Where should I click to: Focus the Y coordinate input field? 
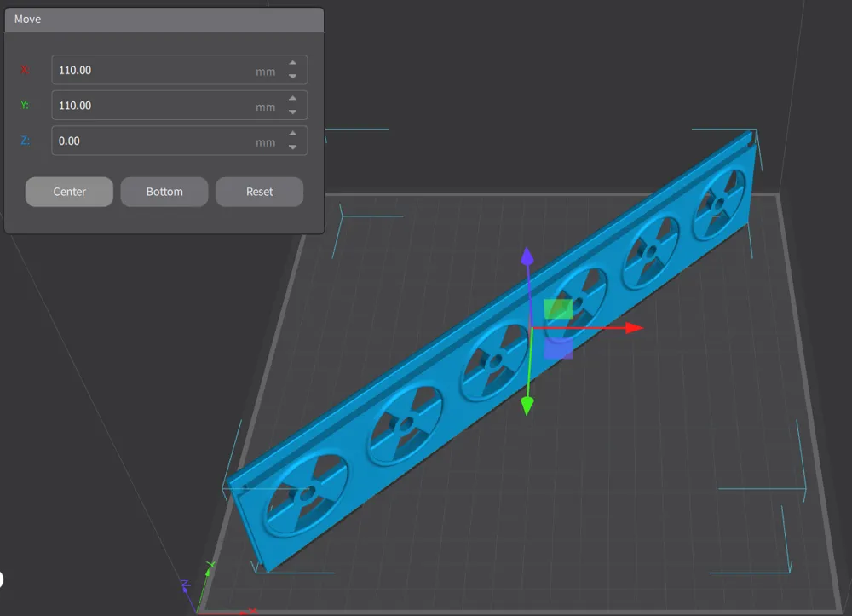(x=153, y=106)
